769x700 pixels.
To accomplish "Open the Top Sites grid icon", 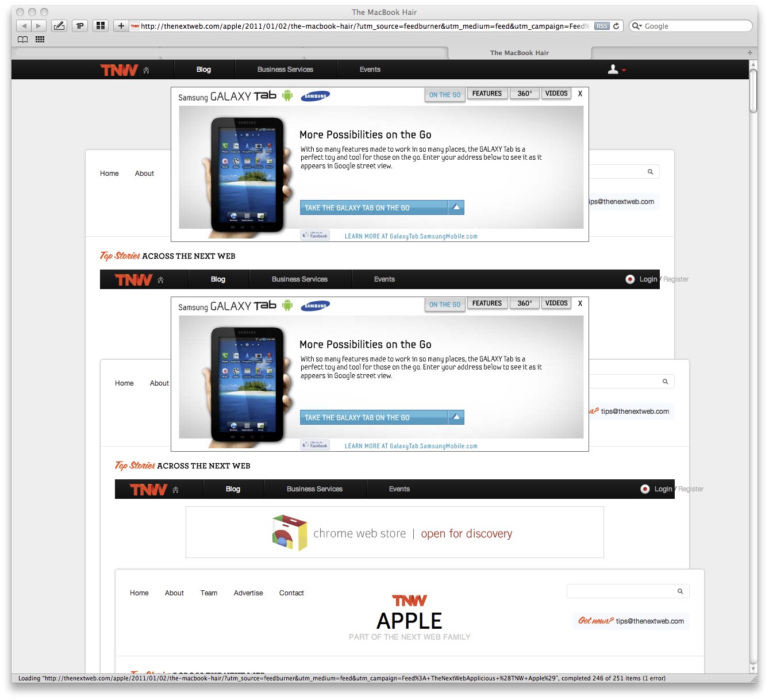I will pyautogui.click(x=101, y=26).
